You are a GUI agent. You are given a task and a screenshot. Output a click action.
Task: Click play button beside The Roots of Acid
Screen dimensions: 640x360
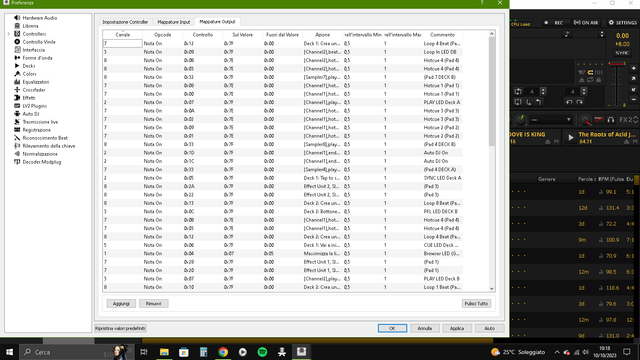(570, 138)
